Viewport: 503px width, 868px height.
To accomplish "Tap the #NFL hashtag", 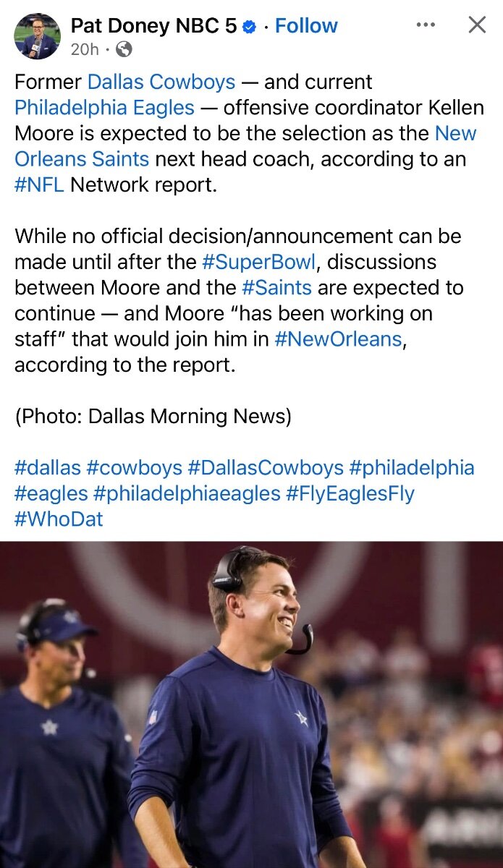I will point(39,184).
